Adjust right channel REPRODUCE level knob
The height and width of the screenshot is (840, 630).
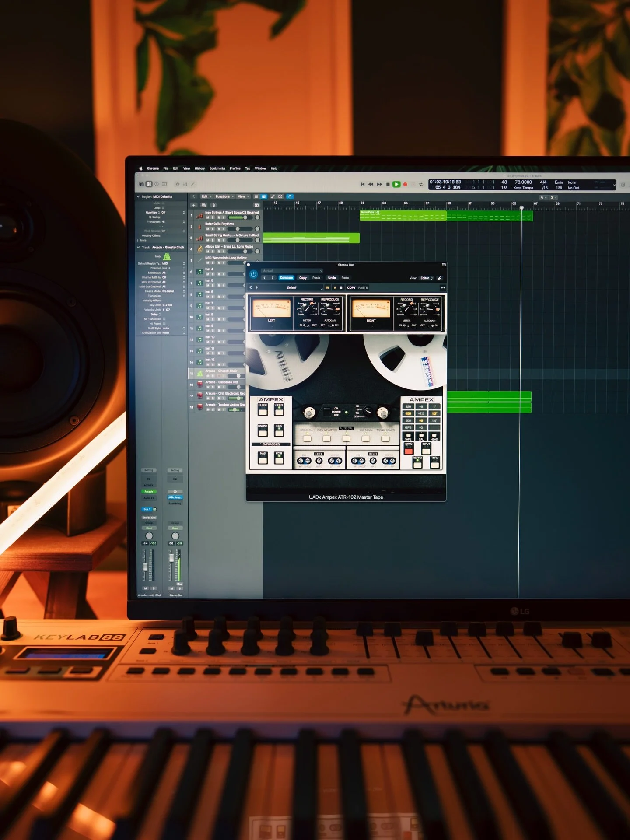430,309
